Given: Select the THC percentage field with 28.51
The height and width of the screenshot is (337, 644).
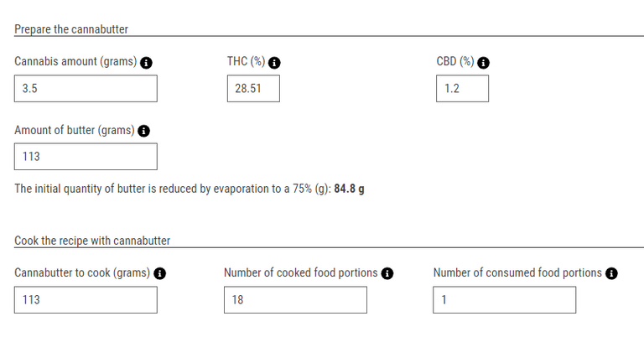Looking at the screenshot, I should (253, 88).
